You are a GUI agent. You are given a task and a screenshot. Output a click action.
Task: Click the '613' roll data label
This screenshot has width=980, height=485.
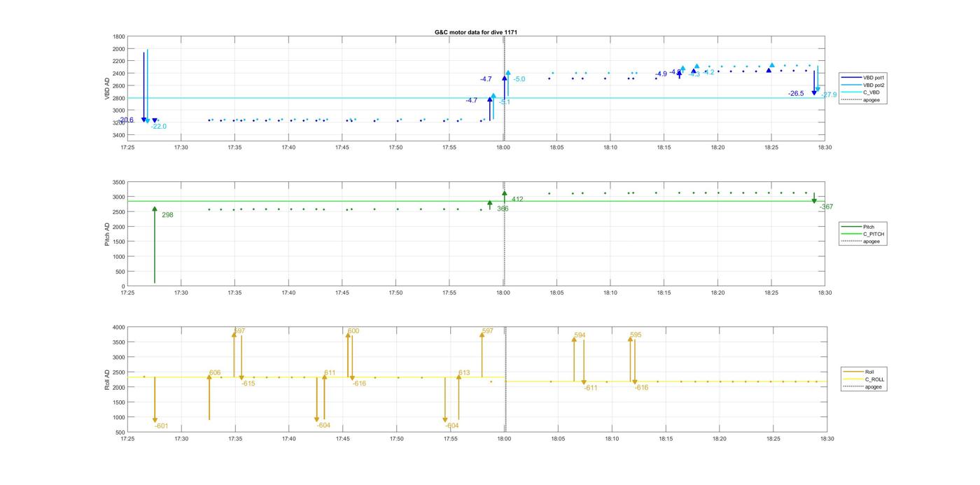coord(464,374)
